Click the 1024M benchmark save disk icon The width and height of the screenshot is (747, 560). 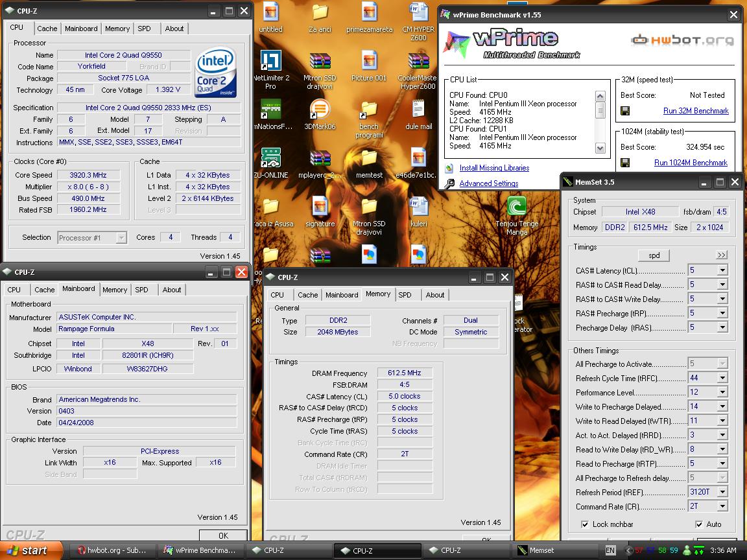tap(625, 163)
